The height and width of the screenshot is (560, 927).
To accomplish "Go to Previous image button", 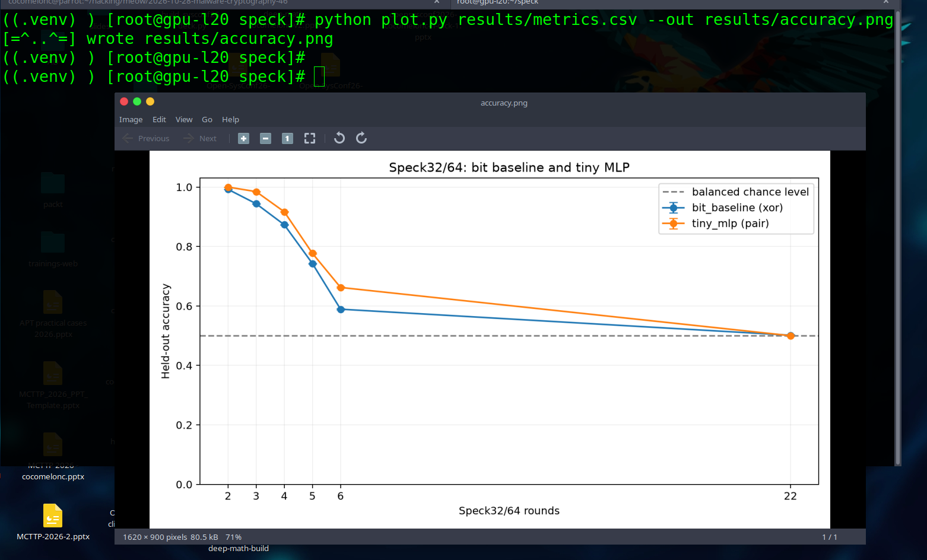I will 146,138.
